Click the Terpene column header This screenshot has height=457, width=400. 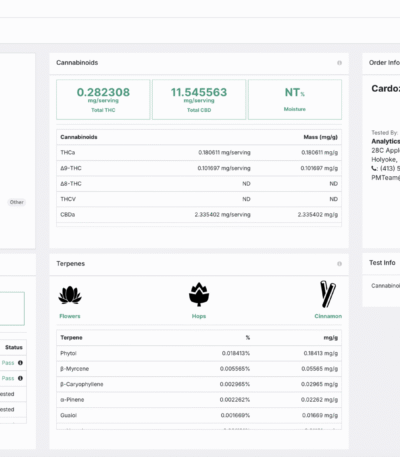pyautogui.click(x=71, y=337)
